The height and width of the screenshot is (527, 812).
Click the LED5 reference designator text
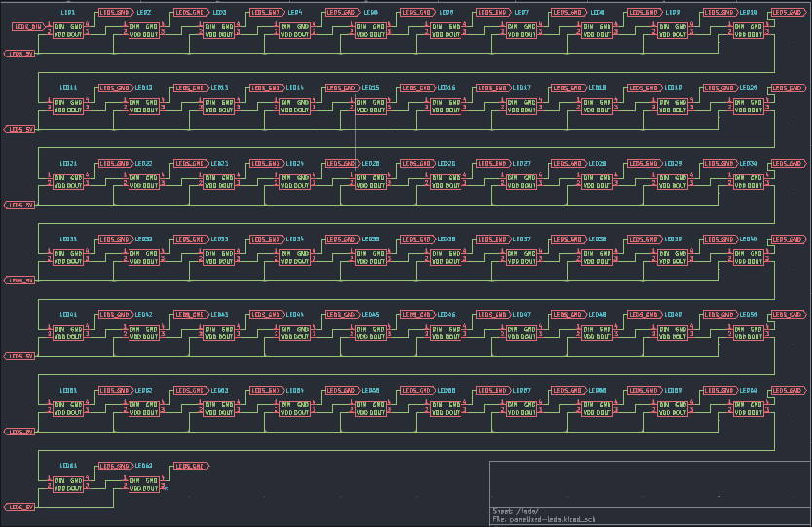pyautogui.click(x=370, y=12)
